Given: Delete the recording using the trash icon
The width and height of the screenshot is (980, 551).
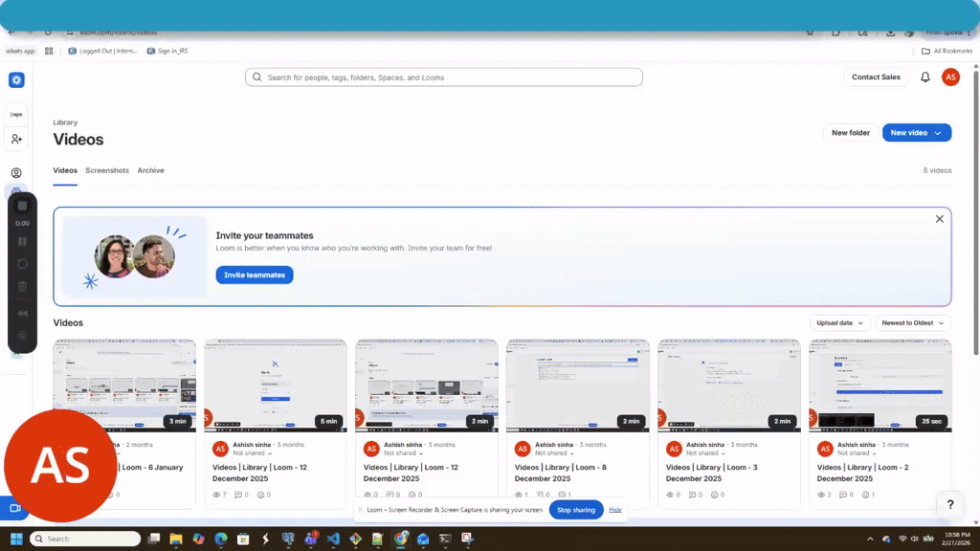Looking at the screenshot, I should pyautogui.click(x=23, y=287).
